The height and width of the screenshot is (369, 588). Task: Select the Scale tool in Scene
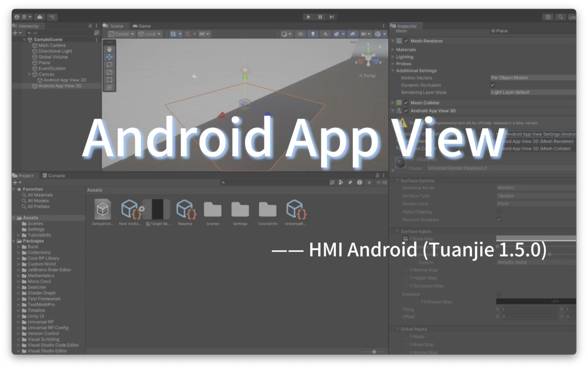coord(109,72)
